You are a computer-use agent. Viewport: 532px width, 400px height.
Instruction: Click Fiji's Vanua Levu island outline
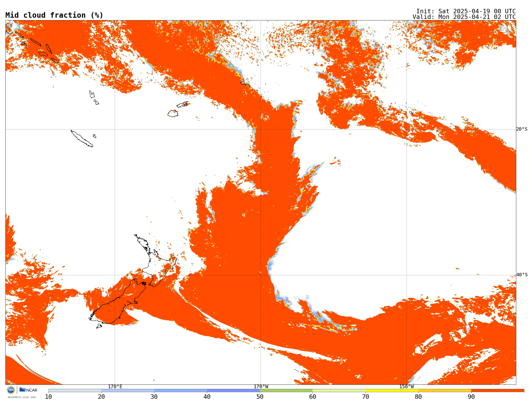click(x=183, y=105)
